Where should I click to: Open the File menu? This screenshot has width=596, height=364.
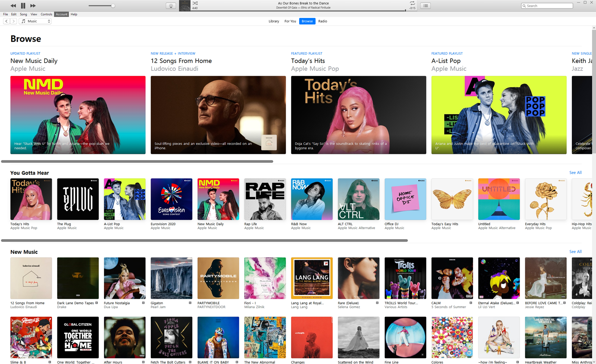pos(6,14)
